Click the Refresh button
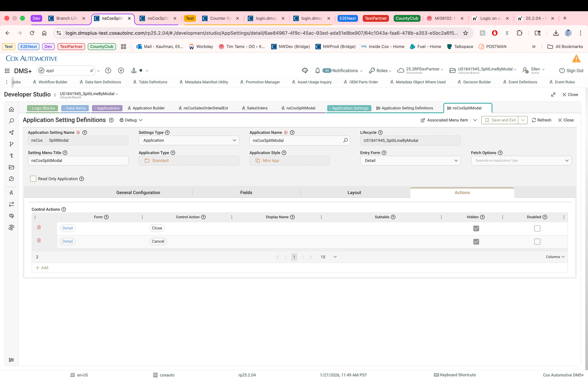 pos(541,120)
